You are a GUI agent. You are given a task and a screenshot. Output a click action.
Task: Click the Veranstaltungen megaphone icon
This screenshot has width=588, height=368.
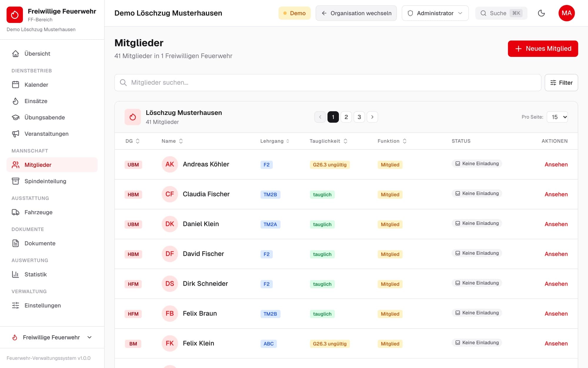pos(16,134)
